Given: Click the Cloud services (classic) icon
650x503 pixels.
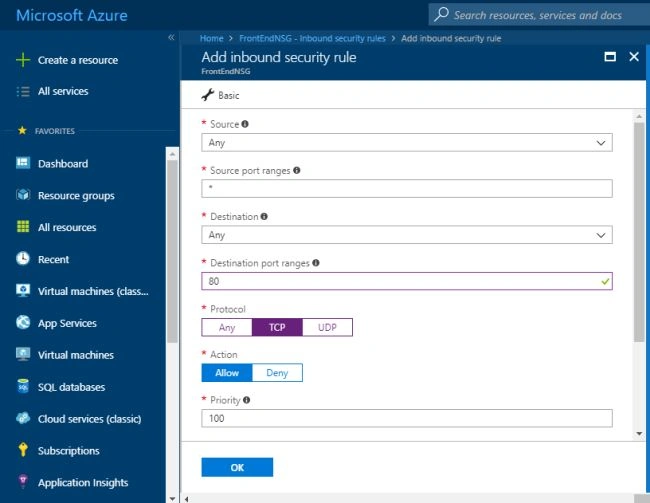Looking at the screenshot, I should pyautogui.click(x=23, y=418).
